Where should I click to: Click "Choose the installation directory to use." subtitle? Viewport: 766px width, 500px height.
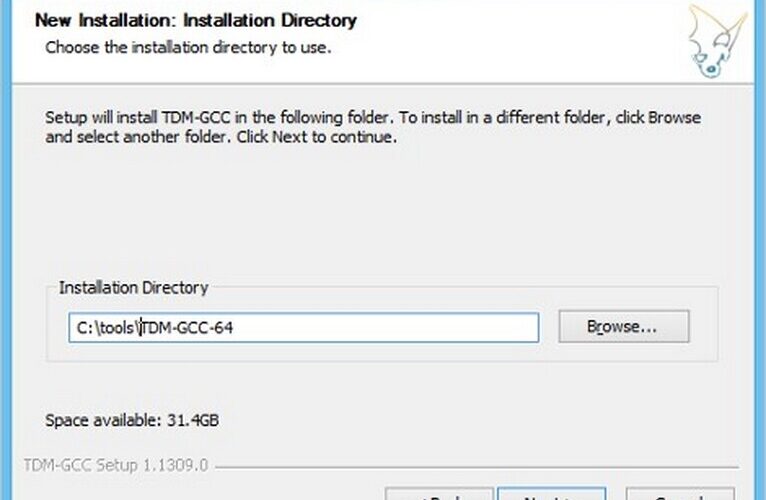188,47
